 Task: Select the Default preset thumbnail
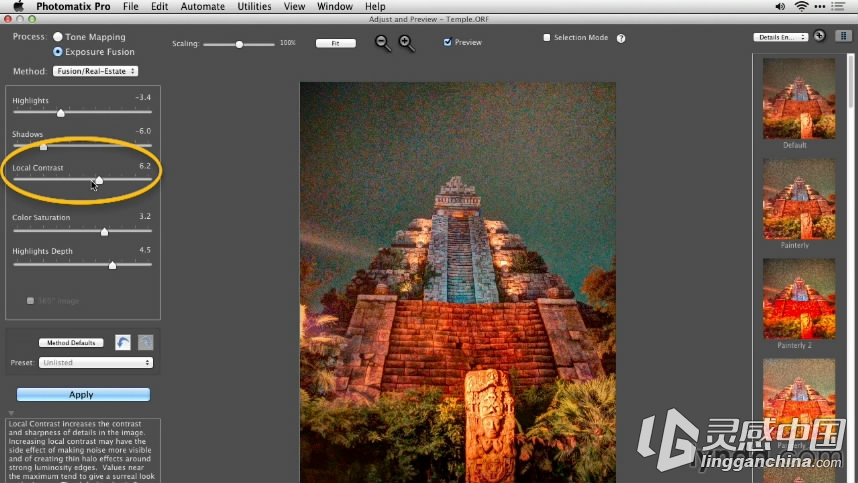[x=799, y=98]
